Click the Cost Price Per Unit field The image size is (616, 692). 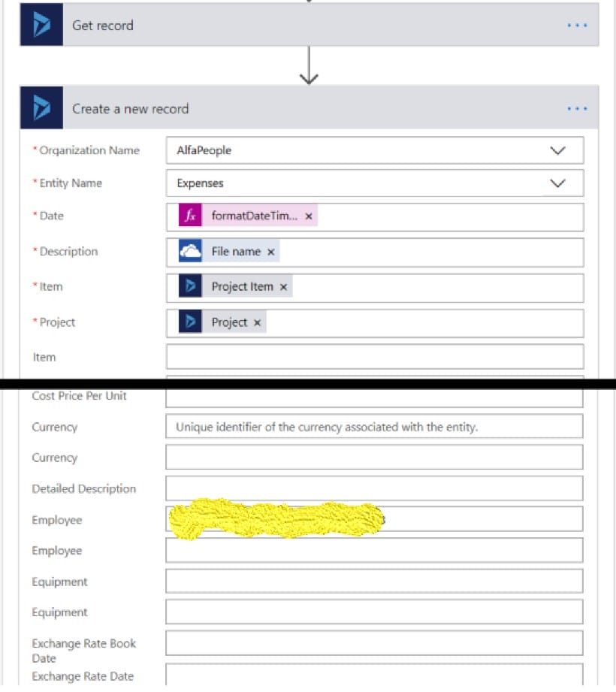click(x=373, y=395)
